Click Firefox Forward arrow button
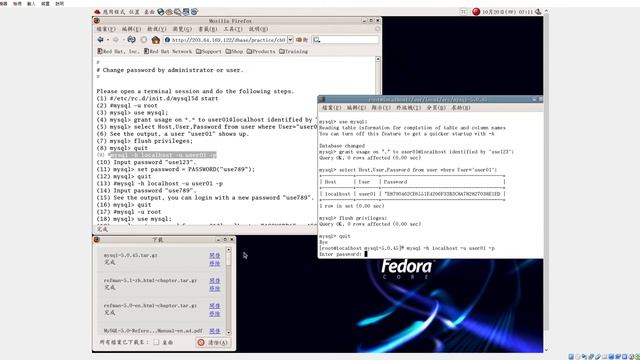640x360 pixels. pos(116,40)
